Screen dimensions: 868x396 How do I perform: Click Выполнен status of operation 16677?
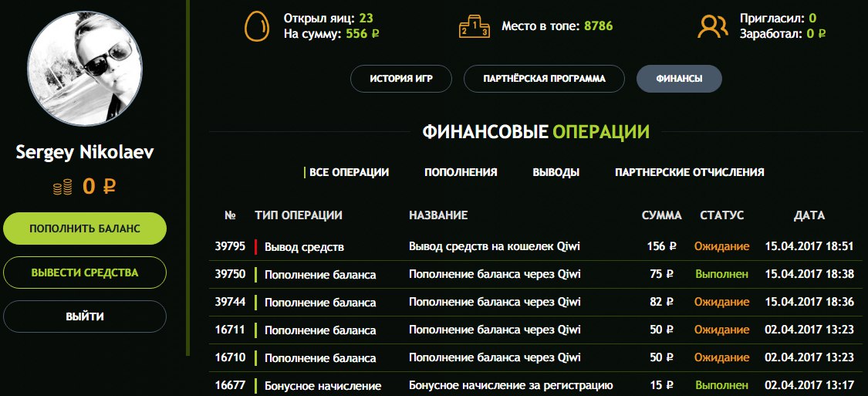point(722,385)
